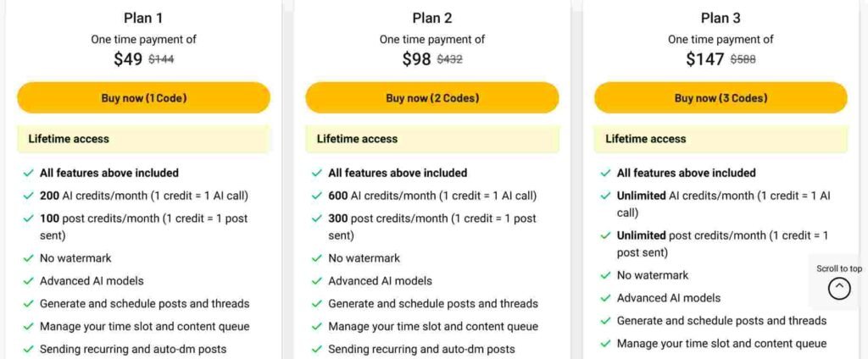Click checkmark beside 600 AI credits/month
Screen dimensions: 868x359
(x=317, y=196)
